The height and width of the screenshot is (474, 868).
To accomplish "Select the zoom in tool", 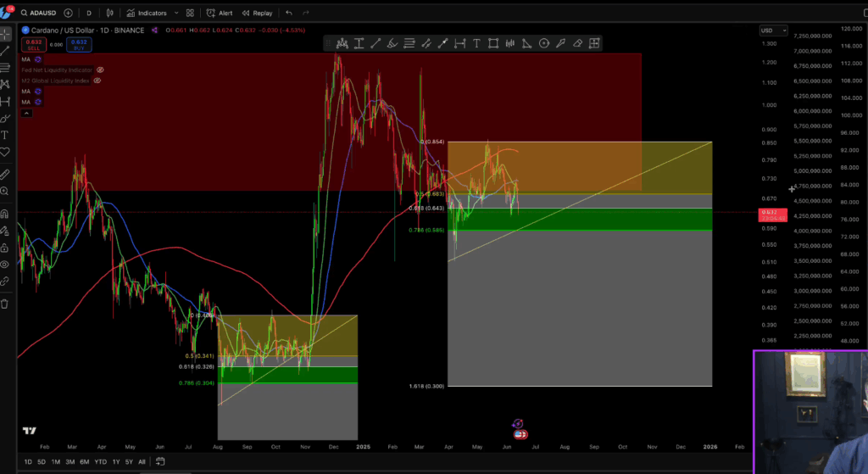I will coord(5,191).
